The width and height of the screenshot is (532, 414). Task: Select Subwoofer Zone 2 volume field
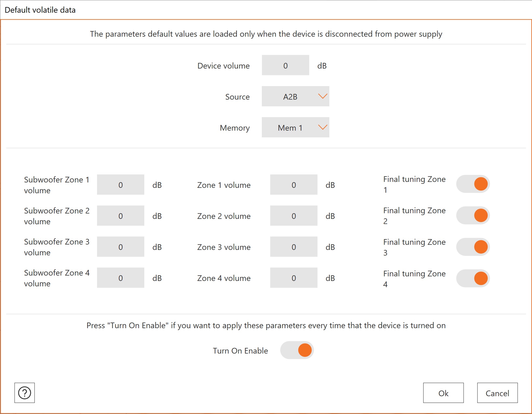[121, 216]
